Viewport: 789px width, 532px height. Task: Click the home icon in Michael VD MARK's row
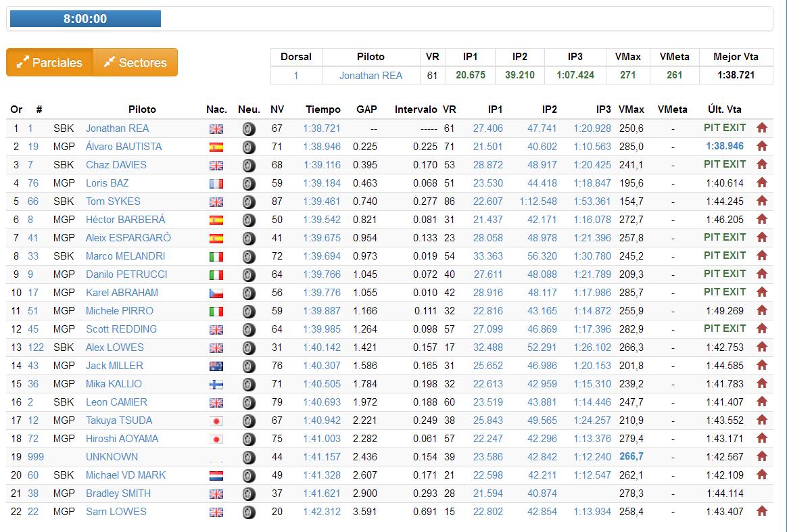(x=762, y=475)
